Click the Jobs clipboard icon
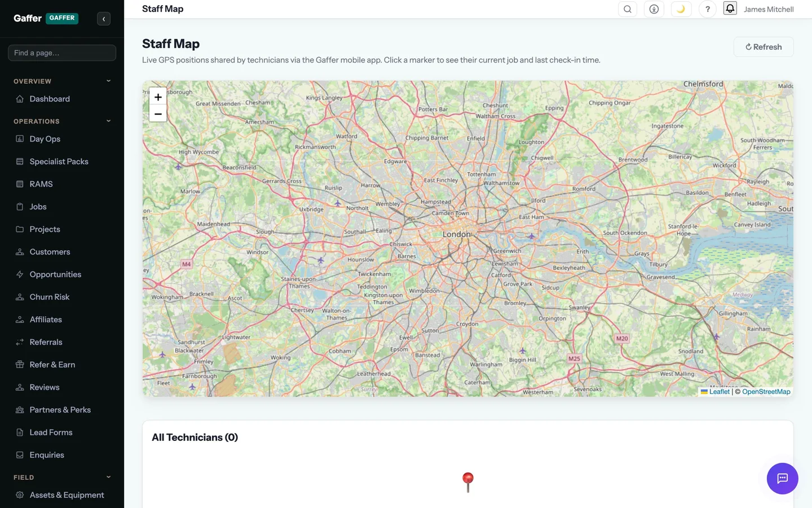This screenshot has height=508, width=812. 20,207
